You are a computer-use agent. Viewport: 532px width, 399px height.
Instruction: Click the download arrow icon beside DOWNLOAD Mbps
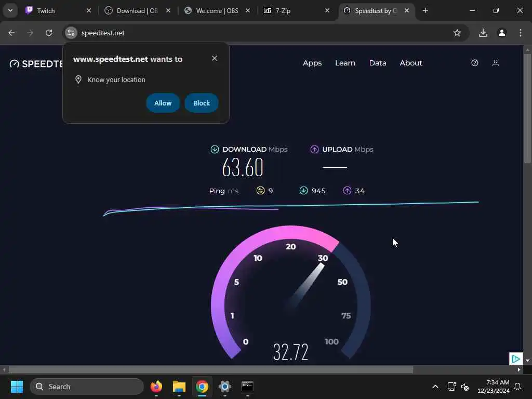[215, 149]
